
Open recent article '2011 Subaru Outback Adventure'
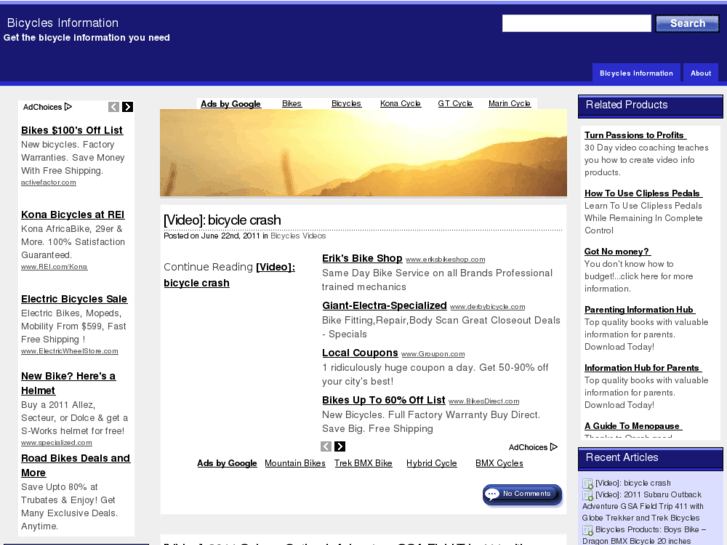coord(643,506)
